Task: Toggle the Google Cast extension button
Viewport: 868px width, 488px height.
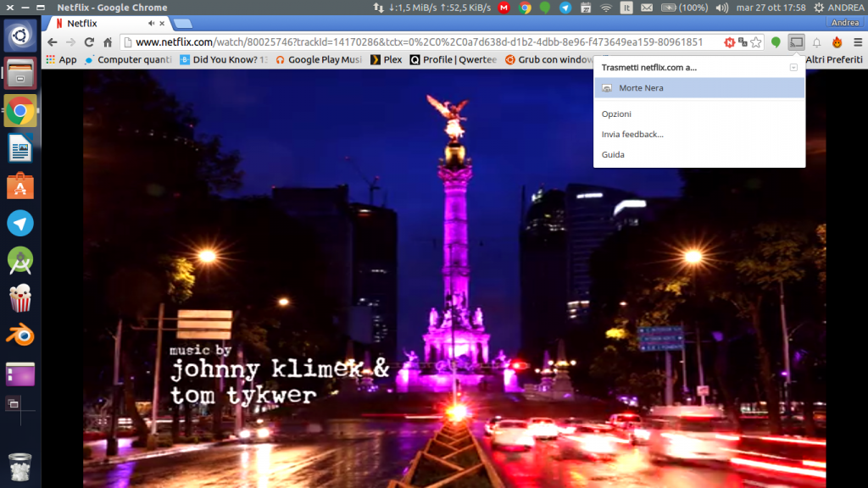Action: pyautogui.click(x=796, y=42)
